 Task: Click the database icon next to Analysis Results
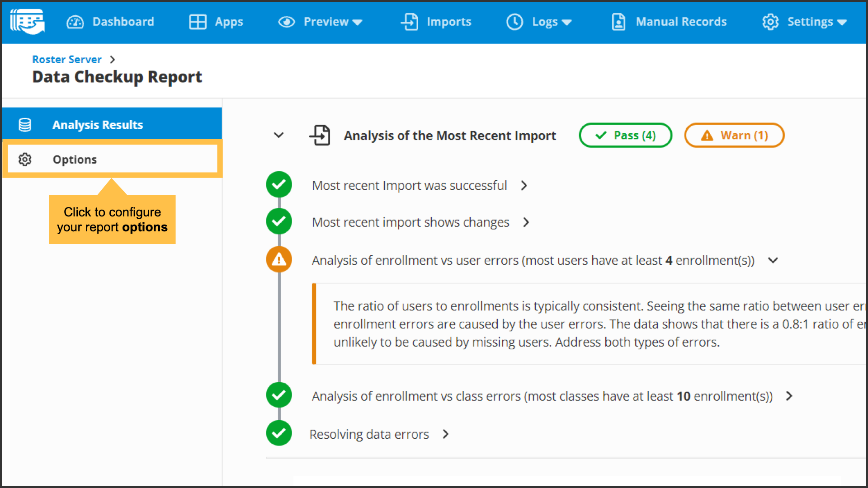point(25,125)
